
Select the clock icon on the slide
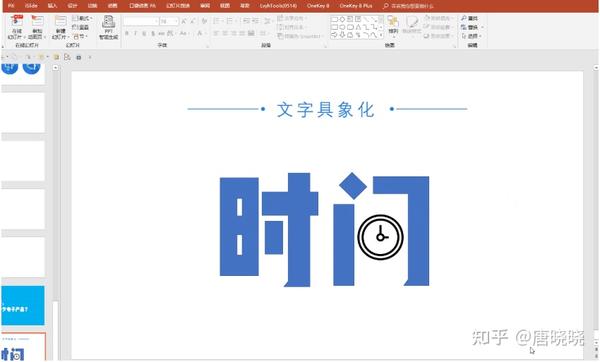click(x=380, y=237)
